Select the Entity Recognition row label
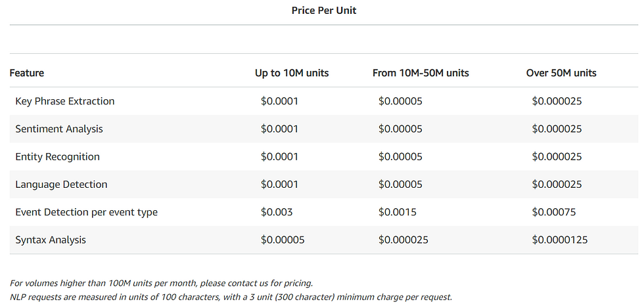Image resolution: width=644 pixels, height=308 pixels. pos(58,157)
